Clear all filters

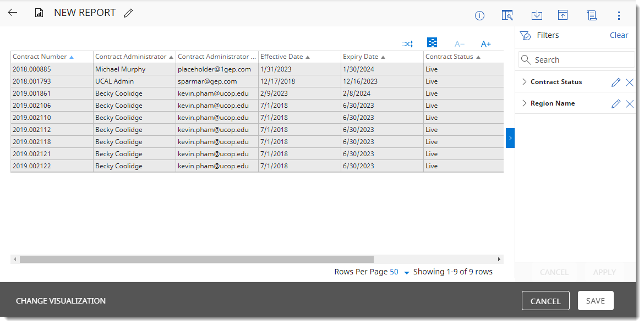[619, 35]
